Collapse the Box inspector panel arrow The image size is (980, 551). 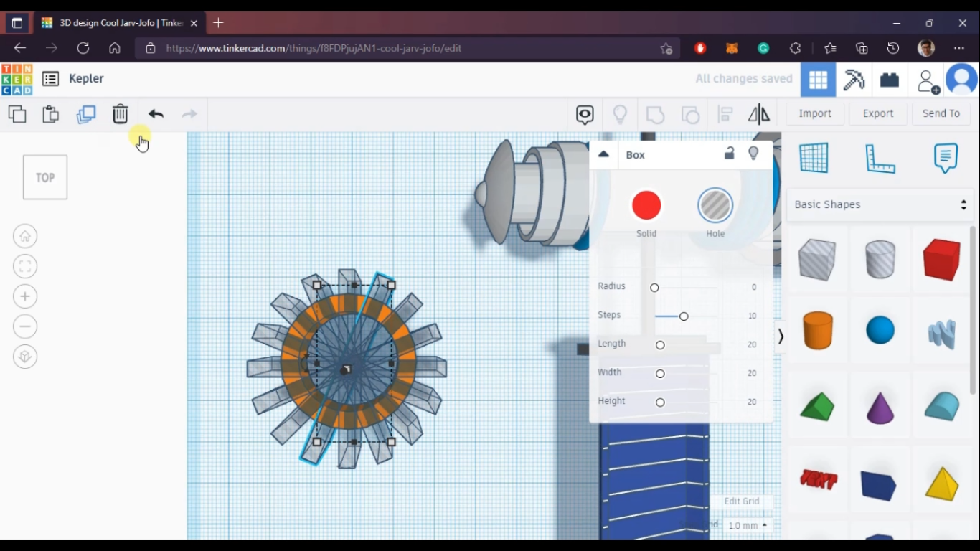tap(603, 154)
